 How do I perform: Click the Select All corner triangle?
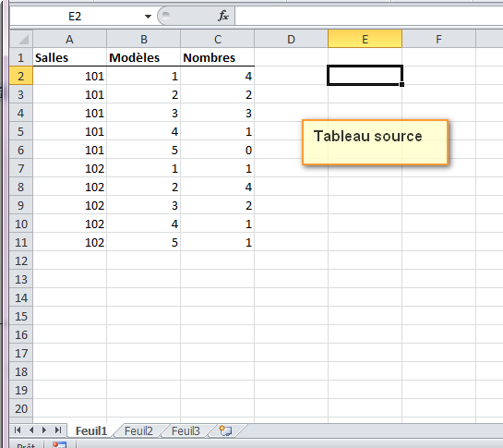tap(21, 39)
